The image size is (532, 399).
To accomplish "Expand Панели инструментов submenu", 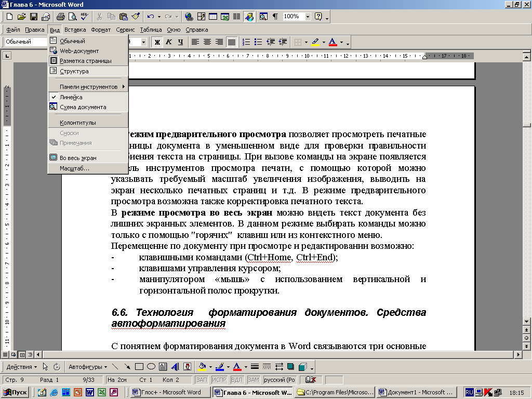I will pyautogui.click(x=88, y=87).
